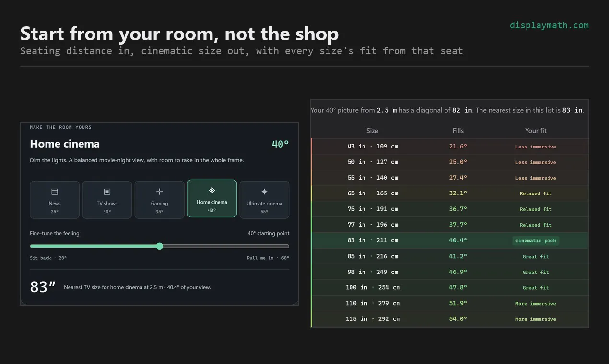Click the unfilled part of the viewing angle slider
Image resolution: width=609 pixels, height=364 pixels.
coord(226,246)
